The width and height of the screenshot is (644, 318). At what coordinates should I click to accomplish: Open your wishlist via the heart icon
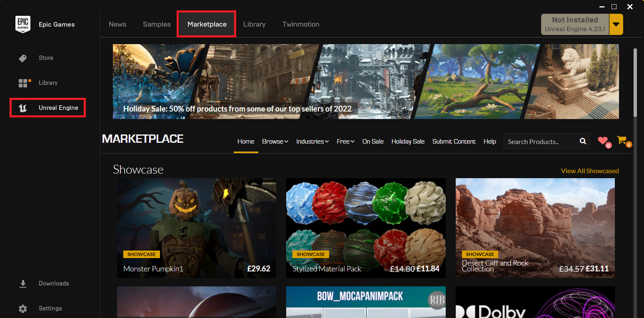[x=603, y=141]
